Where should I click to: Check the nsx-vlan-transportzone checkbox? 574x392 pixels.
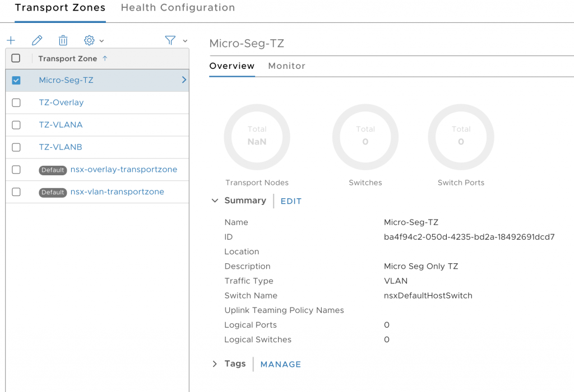tap(16, 192)
